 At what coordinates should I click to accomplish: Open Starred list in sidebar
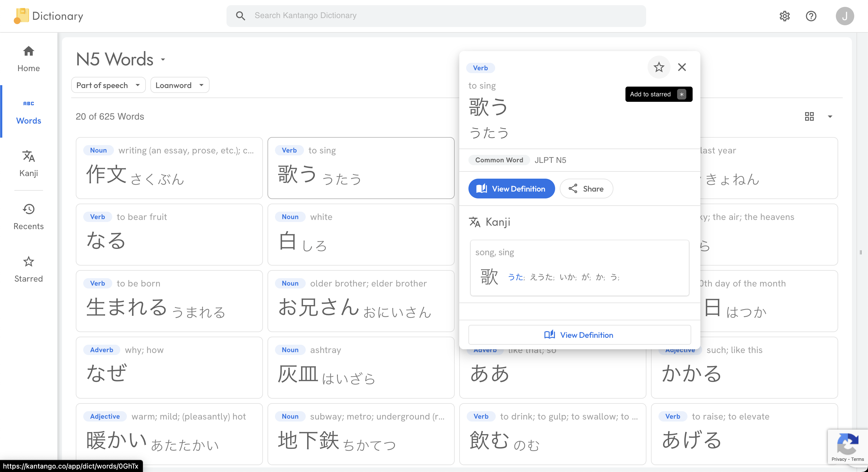[29, 269]
